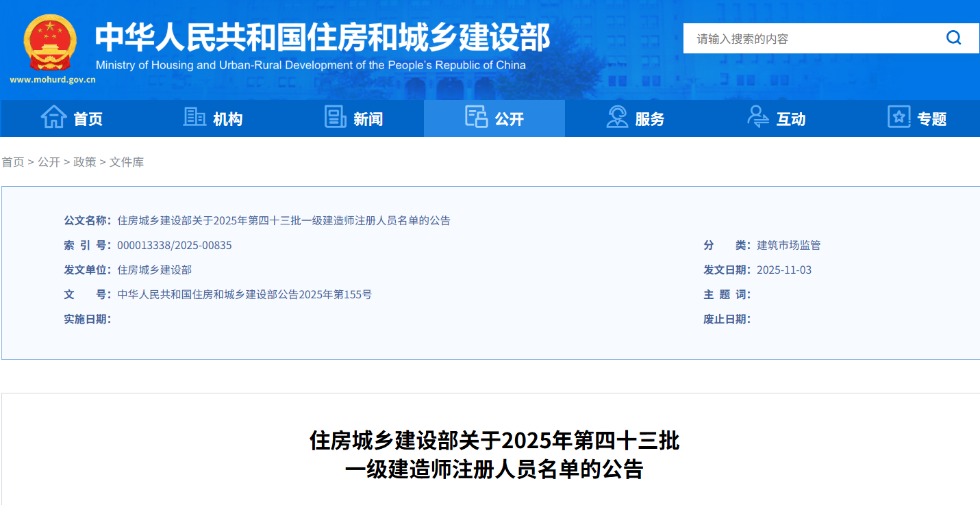The height and width of the screenshot is (505, 980).
Task: Open 公开 in the breadcrumb trail
Action: pos(49,162)
